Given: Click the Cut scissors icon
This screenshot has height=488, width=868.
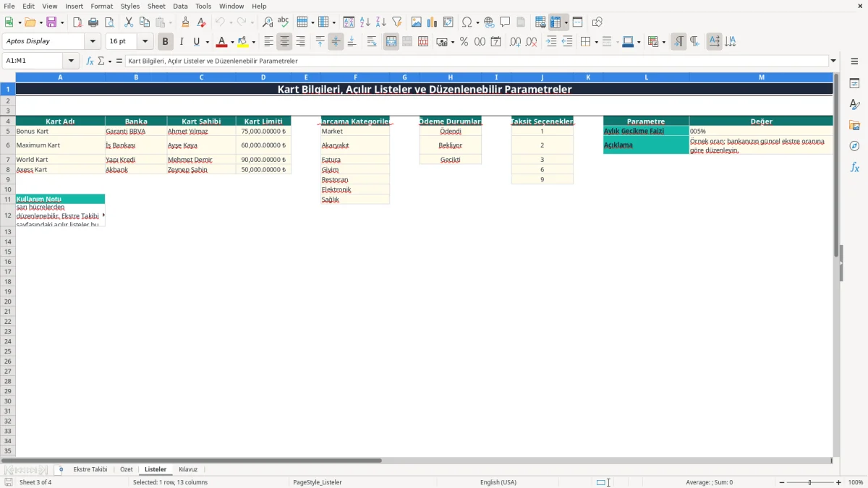Looking at the screenshot, I should 129,22.
